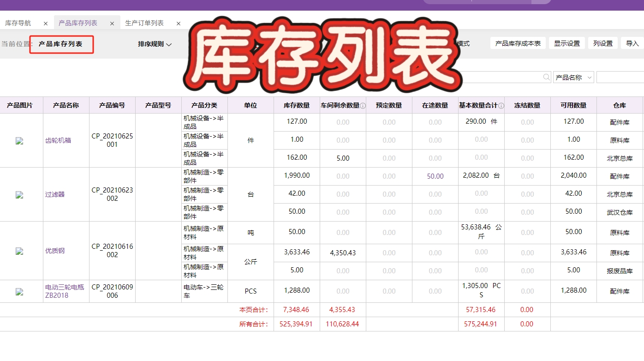Click total stock value 525,394.91

[297, 324]
